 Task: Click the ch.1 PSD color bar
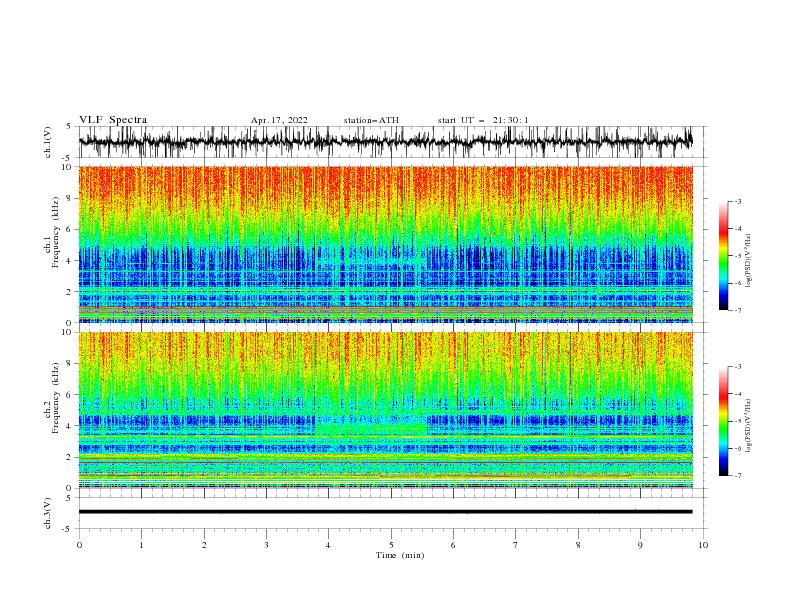point(723,256)
